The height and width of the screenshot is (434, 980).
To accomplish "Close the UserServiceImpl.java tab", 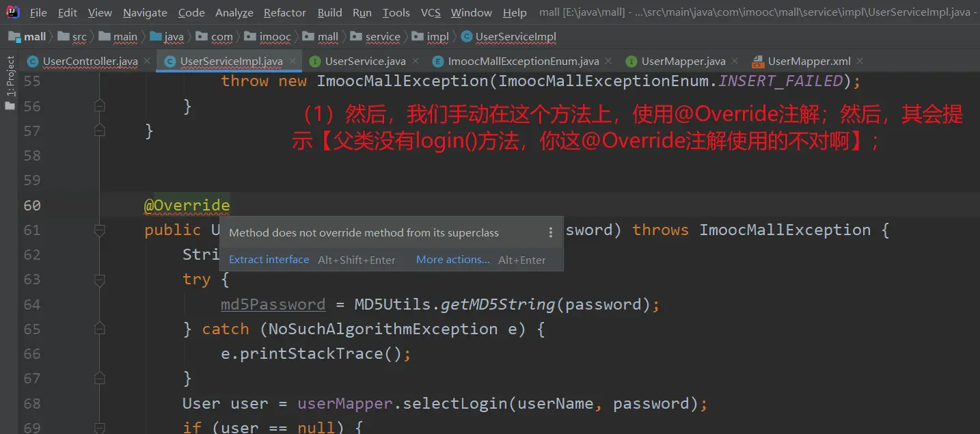I will (x=292, y=61).
